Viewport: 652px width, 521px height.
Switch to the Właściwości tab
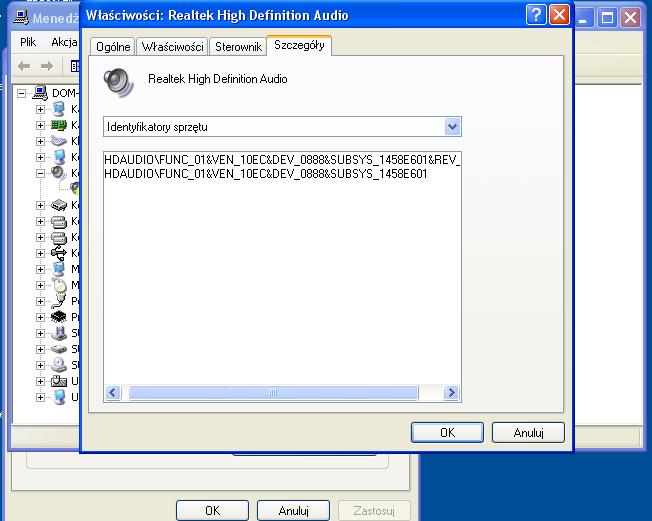(172, 47)
